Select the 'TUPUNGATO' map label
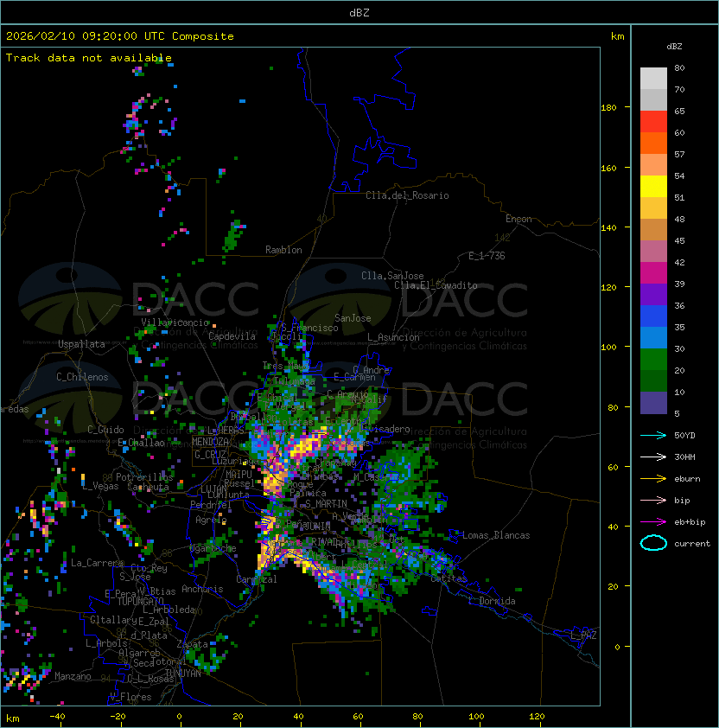This screenshot has height=728, width=719. click(140, 601)
